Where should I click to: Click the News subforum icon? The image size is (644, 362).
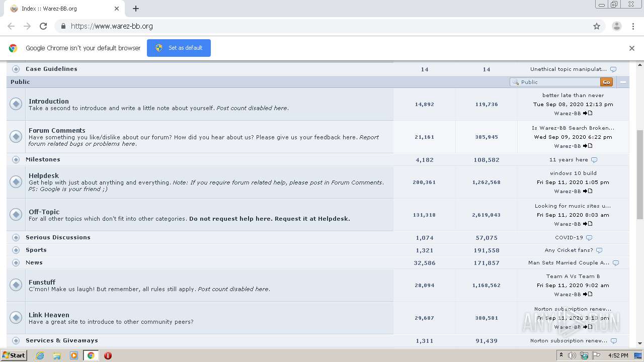pos(16,262)
